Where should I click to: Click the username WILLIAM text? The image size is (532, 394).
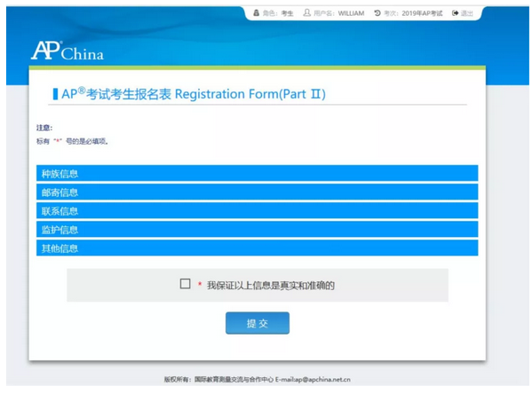point(351,13)
